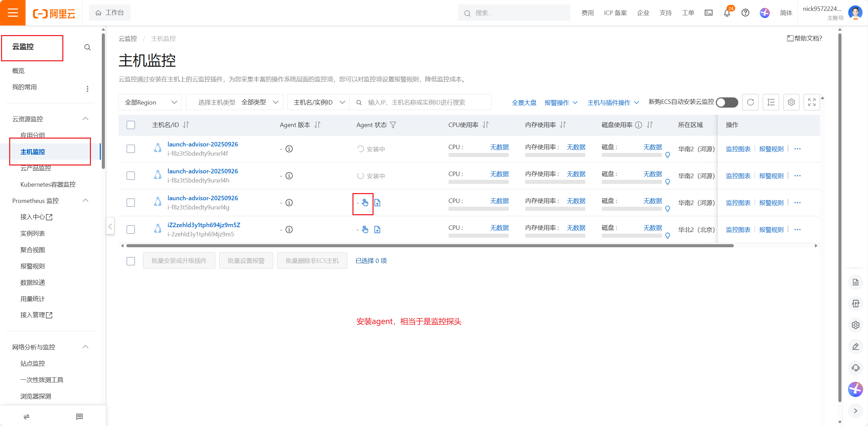Check the select-all checkbox in table header
Viewport: 868px width, 426px height.
131,125
